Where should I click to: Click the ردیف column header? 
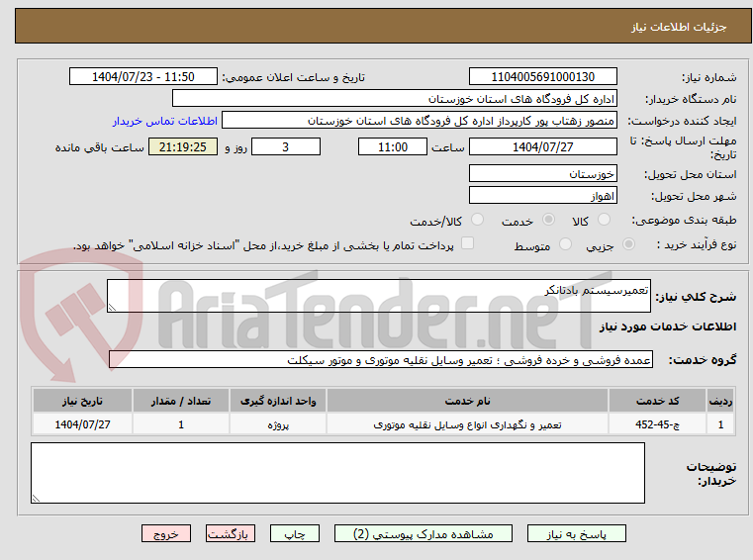[720, 401]
